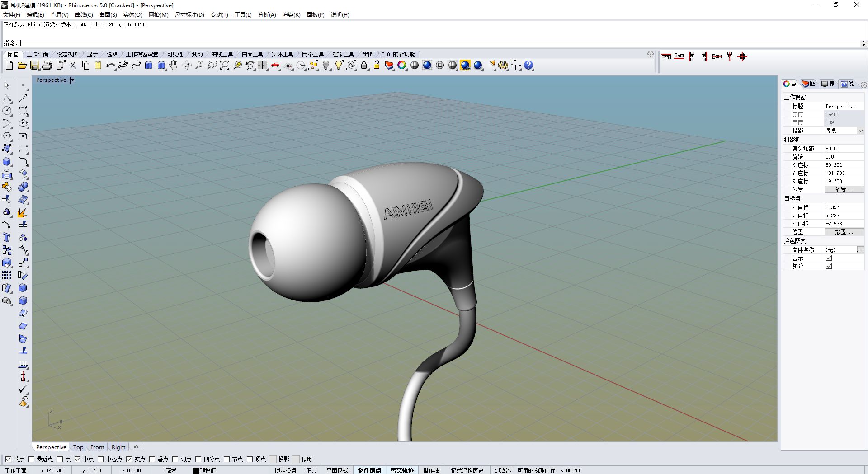Toggle 物件锁点 on the status bar
This screenshot has width=868, height=474.
point(368,470)
